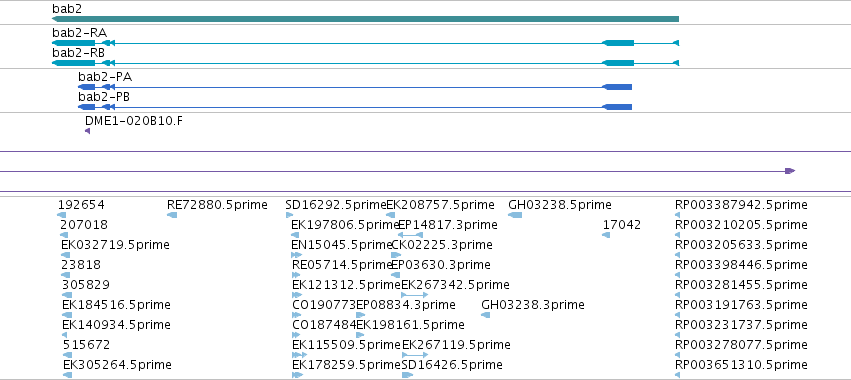Click the EP14817.3prime label
Image resolution: width=851 pixels, height=380 pixels.
(x=448, y=224)
